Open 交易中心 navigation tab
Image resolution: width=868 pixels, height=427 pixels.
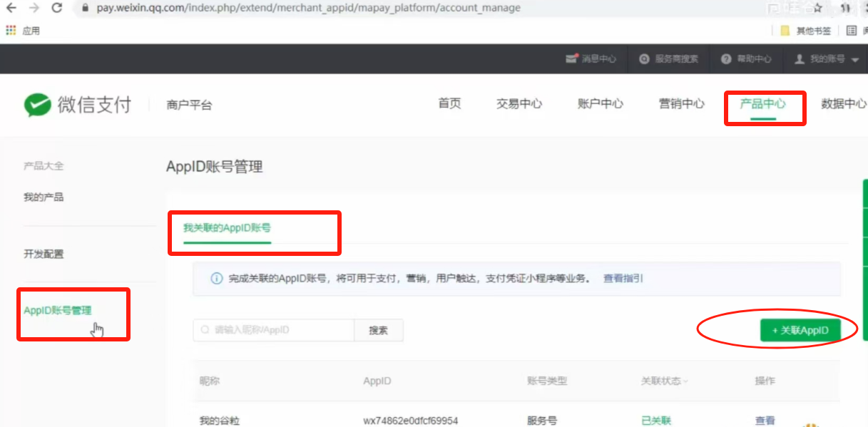(x=519, y=103)
